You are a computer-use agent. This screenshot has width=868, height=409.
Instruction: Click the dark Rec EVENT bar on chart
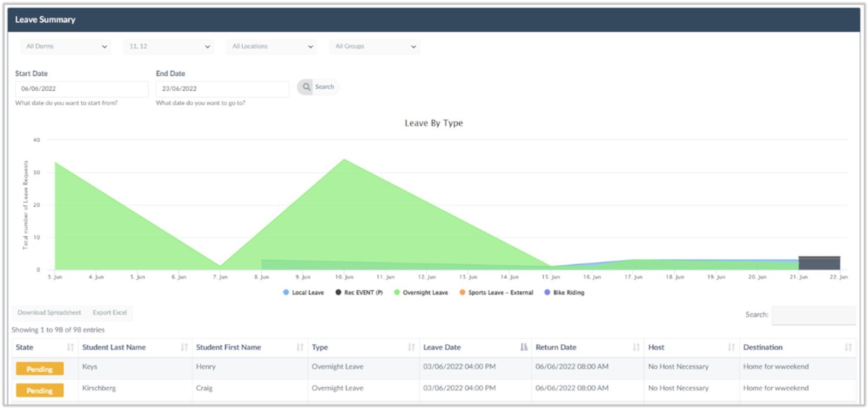[x=819, y=263]
